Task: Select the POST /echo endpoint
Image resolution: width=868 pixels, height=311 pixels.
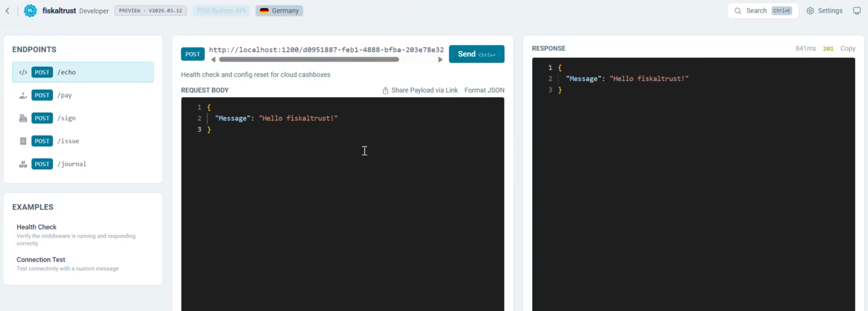Action: click(x=83, y=72)
